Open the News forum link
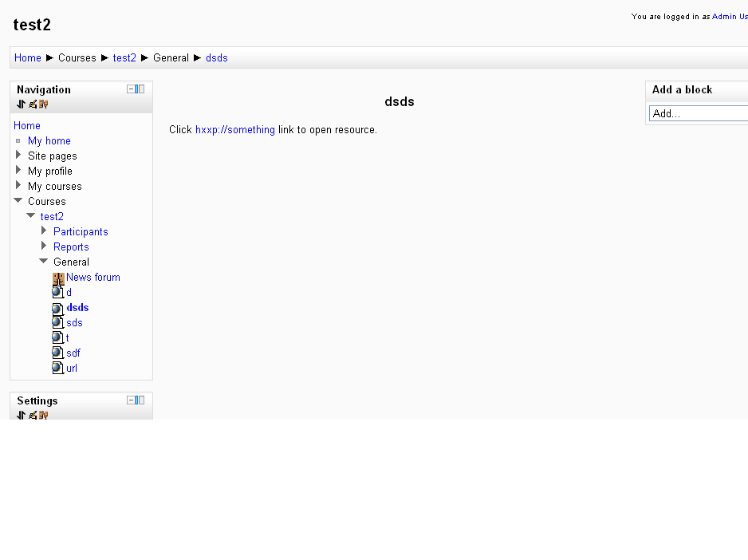This screenshot has height=560, width=748. coord(93,278)
